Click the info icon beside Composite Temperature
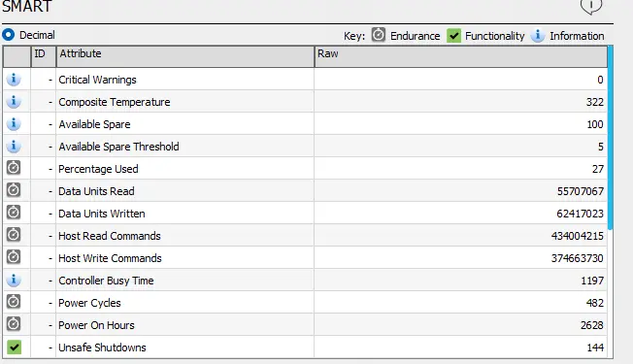The height and width of the screenshot is (364, 633). point(14,101)
